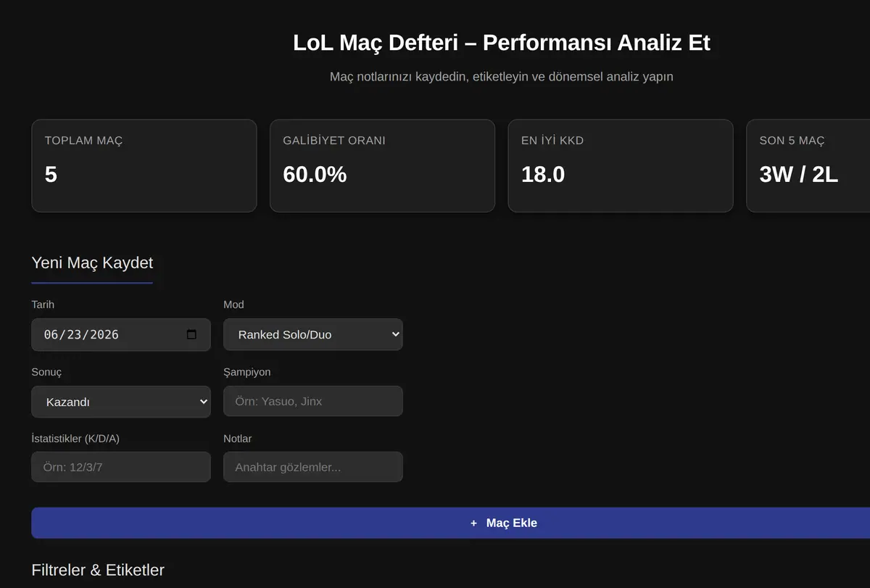The image size is (870, 588).
Task: Click the 60.0% win rate value
Action: click(x=315, y=175)
